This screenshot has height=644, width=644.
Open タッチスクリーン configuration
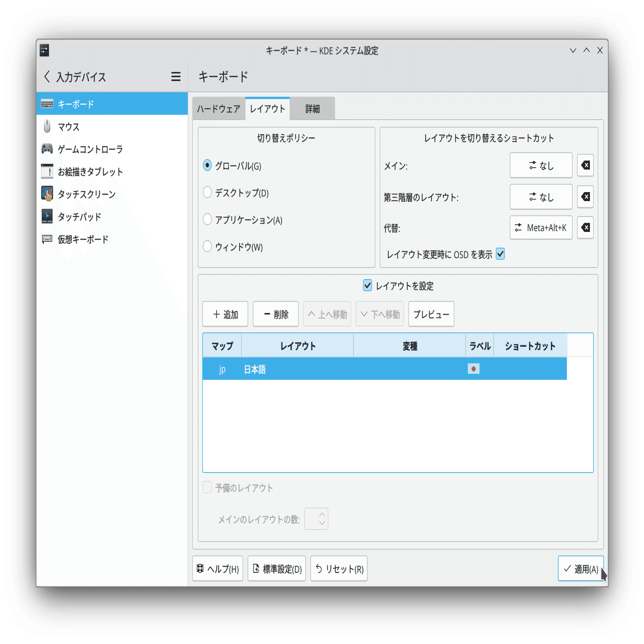tap(86, 194)
